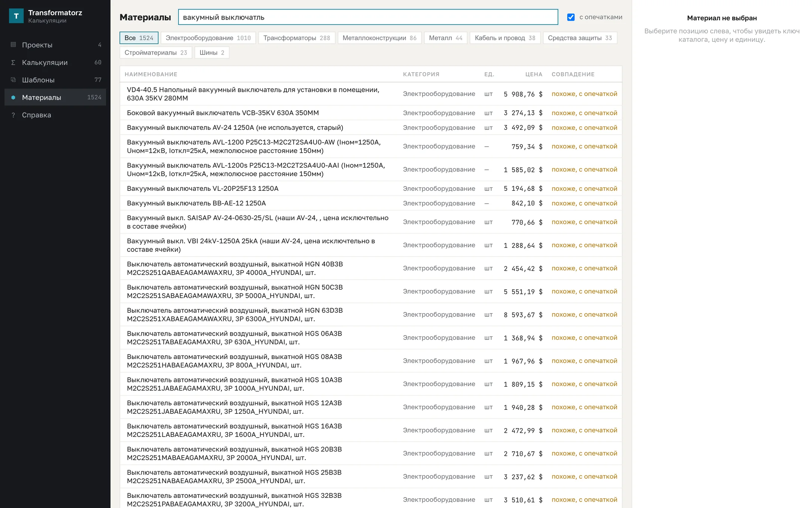The height and width of the screenshot is (508, 812).
Task: Click the price 5 551,19 $
Action: (523, 292)
